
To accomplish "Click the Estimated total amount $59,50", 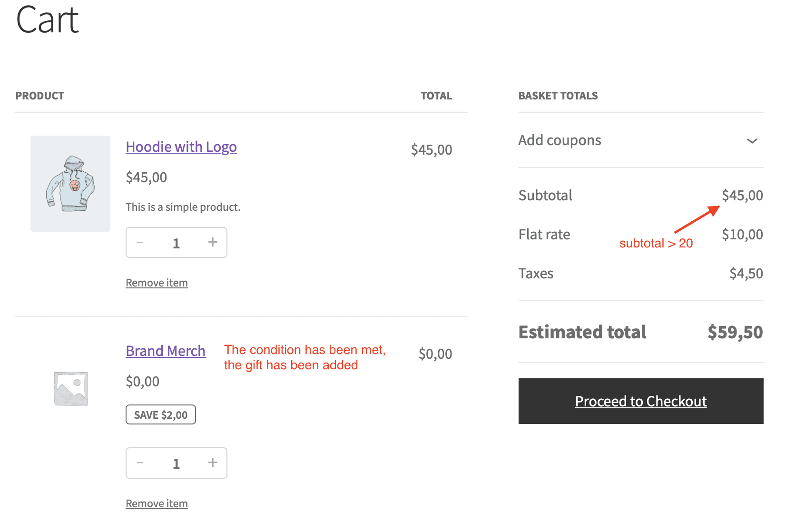I will [735, 332].
